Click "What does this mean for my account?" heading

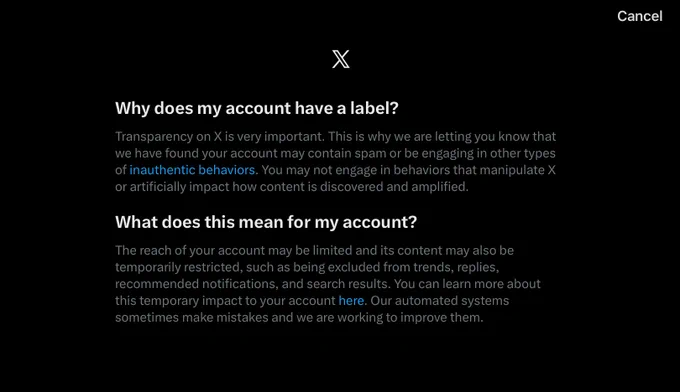tap(266, 222)
